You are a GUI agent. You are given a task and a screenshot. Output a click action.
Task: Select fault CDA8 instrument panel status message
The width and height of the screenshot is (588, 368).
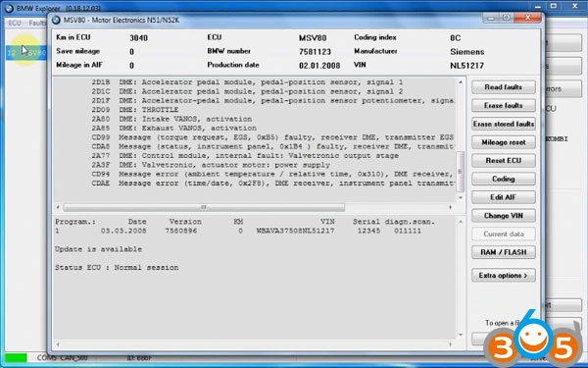(x=273, y=147)
